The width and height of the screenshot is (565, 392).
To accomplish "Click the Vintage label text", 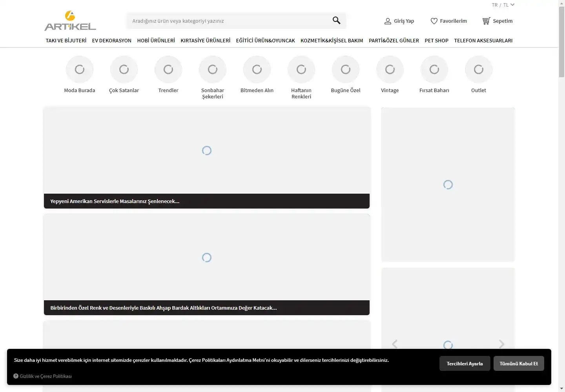I will coord(390,90).
